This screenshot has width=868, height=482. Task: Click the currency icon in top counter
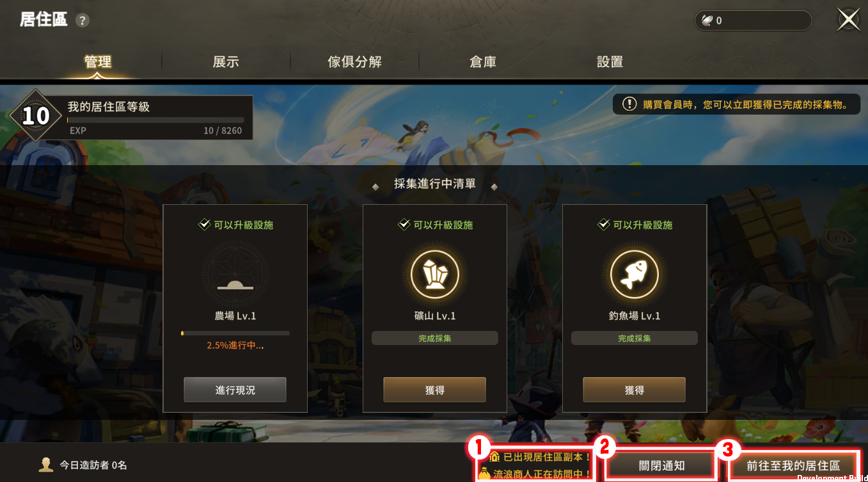(707, 20)
